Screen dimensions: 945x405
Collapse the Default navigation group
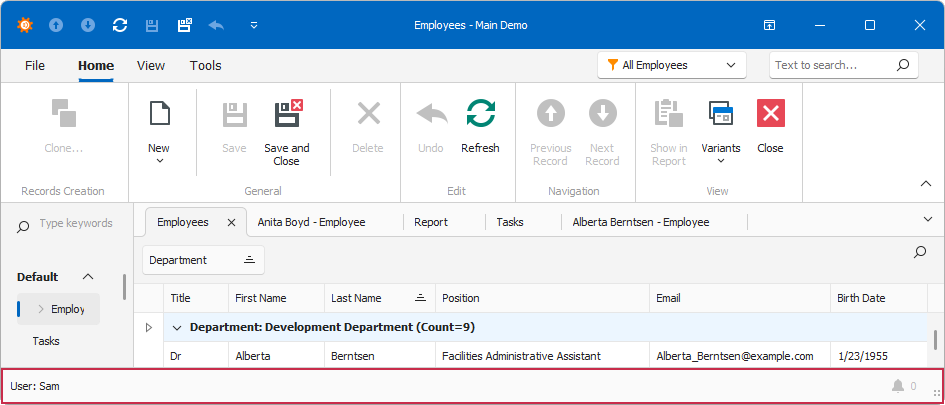click(x=88, y=277)
